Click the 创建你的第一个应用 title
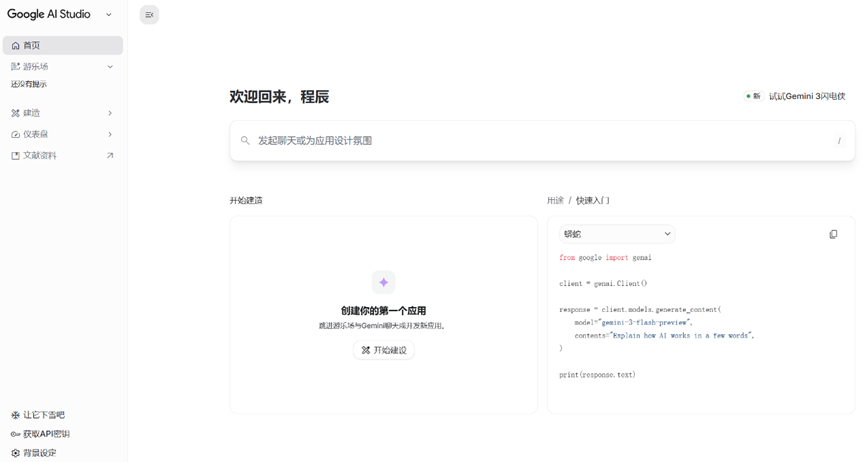Image resolution: width=865 pixels, height=462 pixels. pos(383,311)
